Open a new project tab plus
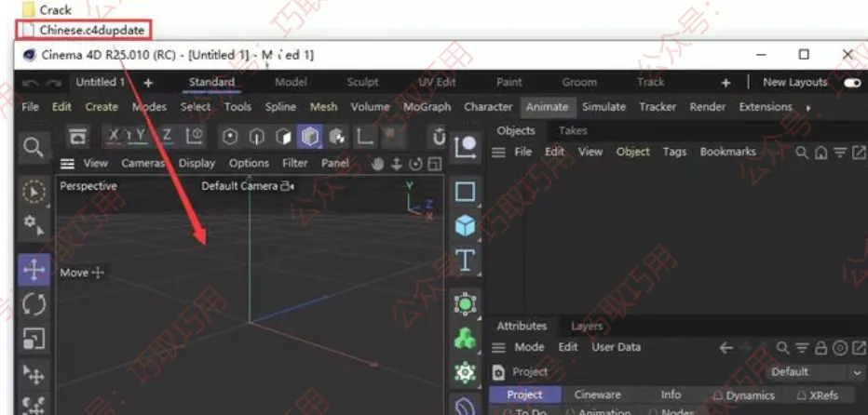Screen dimensions: 868x415 [x=148, y=83]
